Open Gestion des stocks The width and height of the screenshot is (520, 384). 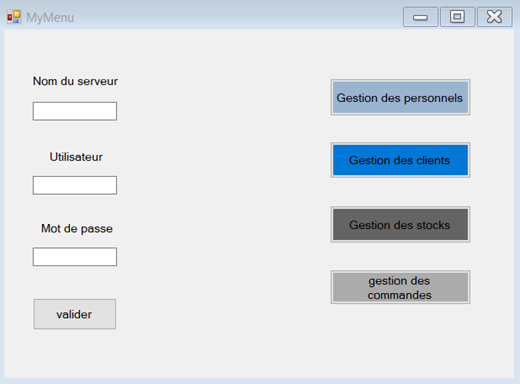point(400,224)
